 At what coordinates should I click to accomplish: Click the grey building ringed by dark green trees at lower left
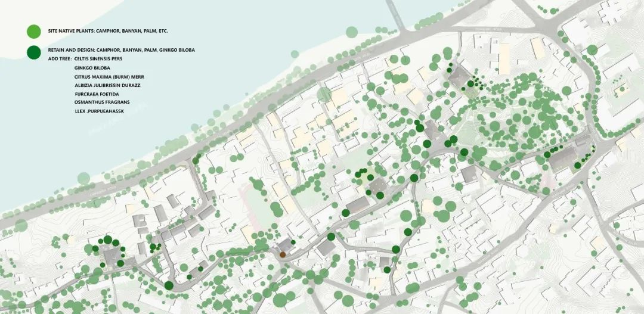click(112, 256)
